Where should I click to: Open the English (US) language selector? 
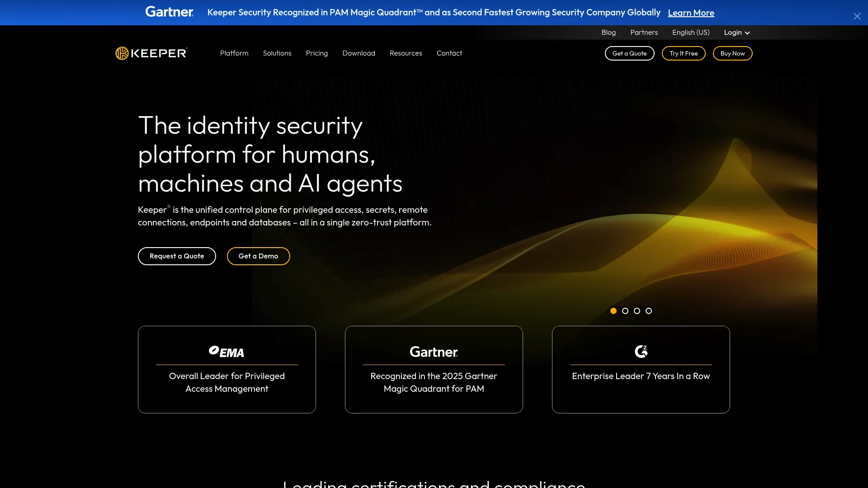pos(691,33)
